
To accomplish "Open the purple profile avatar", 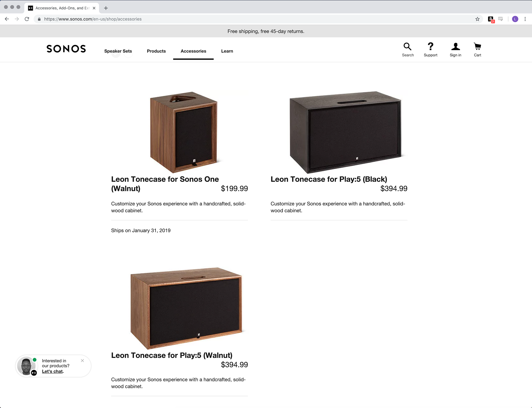I will point(515,19).
